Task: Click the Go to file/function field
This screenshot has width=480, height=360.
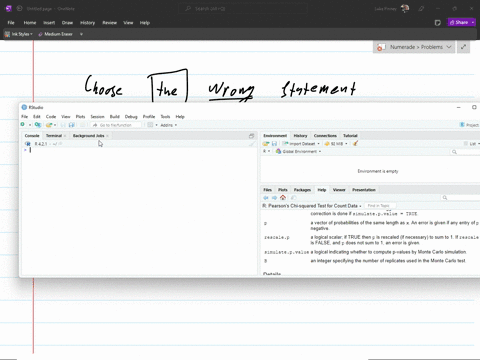Action: (x=116, y=125)
